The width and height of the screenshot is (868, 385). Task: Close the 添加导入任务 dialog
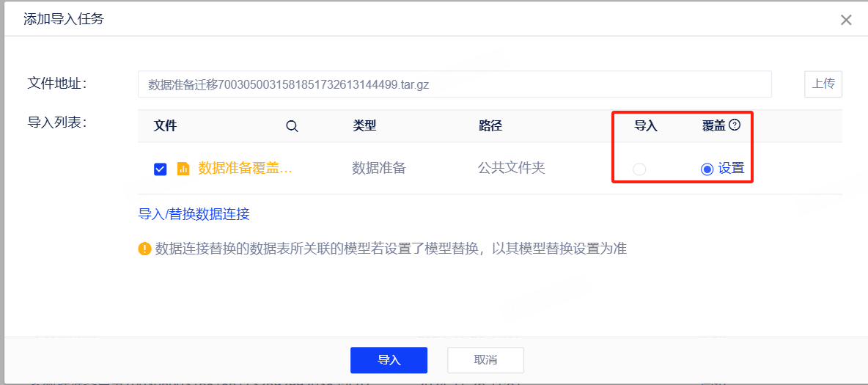(x=846, y=20)
